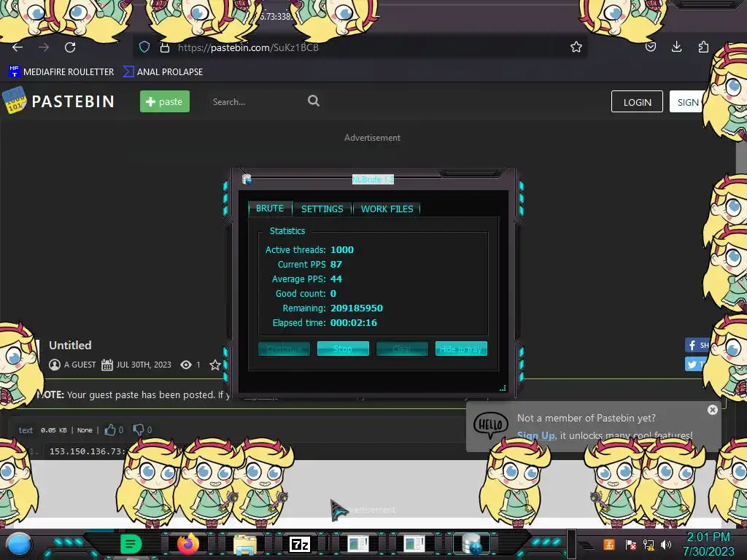
Task: Open the Start orb button
Action: (x=18, y=544)
